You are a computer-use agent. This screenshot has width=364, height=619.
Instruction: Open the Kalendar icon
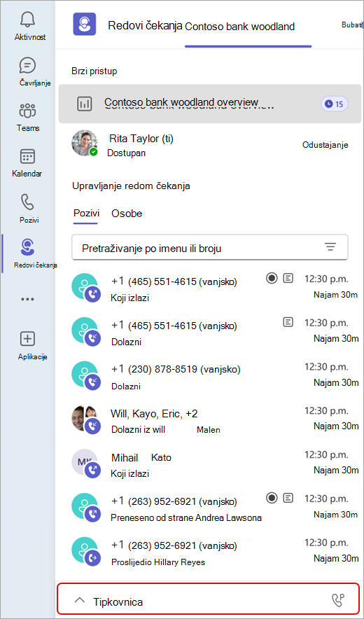click(27, 157)
